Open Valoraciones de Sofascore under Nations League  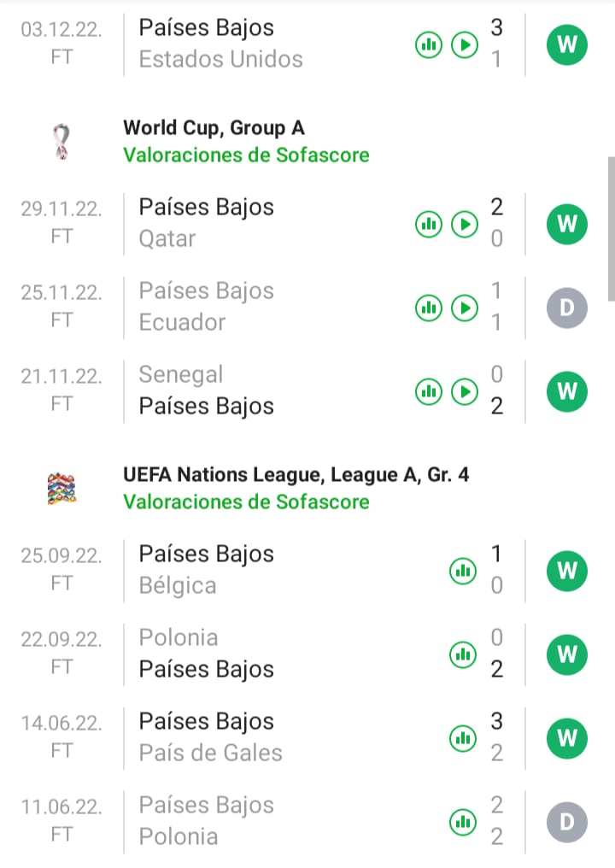tap(246, 501)
